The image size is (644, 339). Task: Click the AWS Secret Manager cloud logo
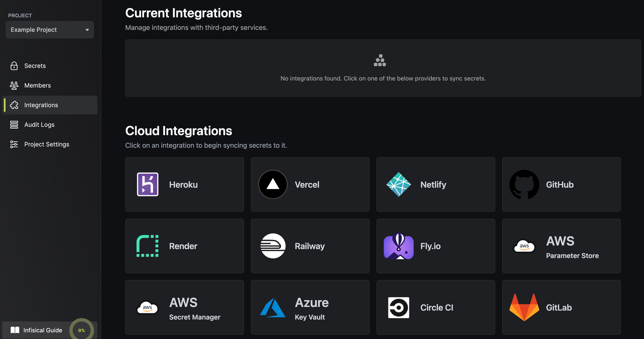pyautogui.click(x=147, y=307)
